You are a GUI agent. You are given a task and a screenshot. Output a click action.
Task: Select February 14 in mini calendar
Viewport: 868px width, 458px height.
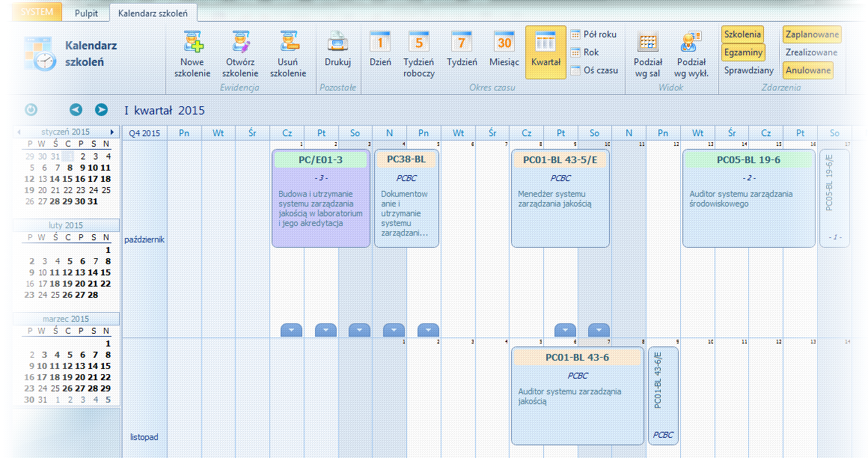click(93, 272)
